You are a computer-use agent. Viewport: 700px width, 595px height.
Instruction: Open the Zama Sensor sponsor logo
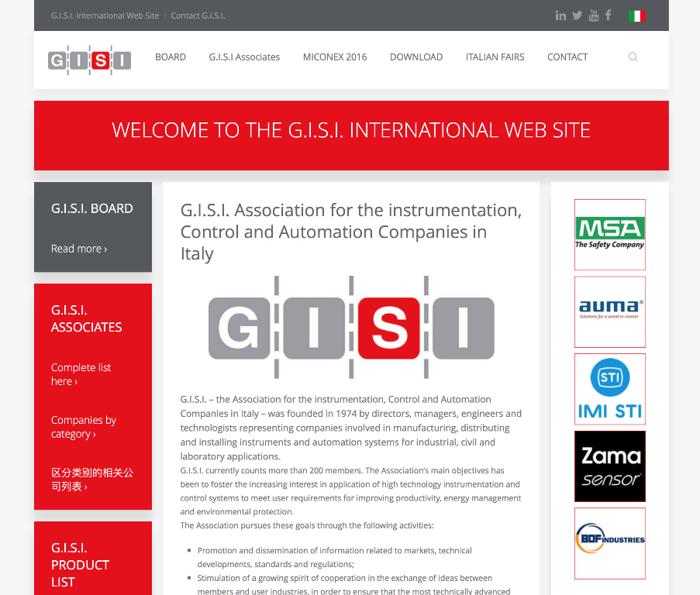(609, 466)
